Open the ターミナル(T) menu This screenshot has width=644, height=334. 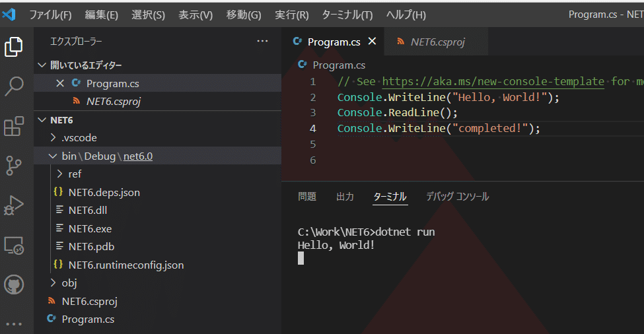347,15
